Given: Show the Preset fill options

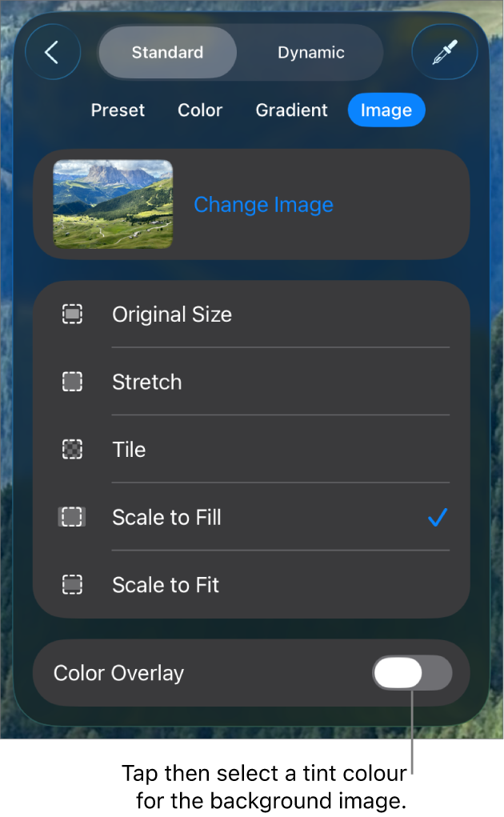Looking at the screenshot, I should tap(118, 110).
